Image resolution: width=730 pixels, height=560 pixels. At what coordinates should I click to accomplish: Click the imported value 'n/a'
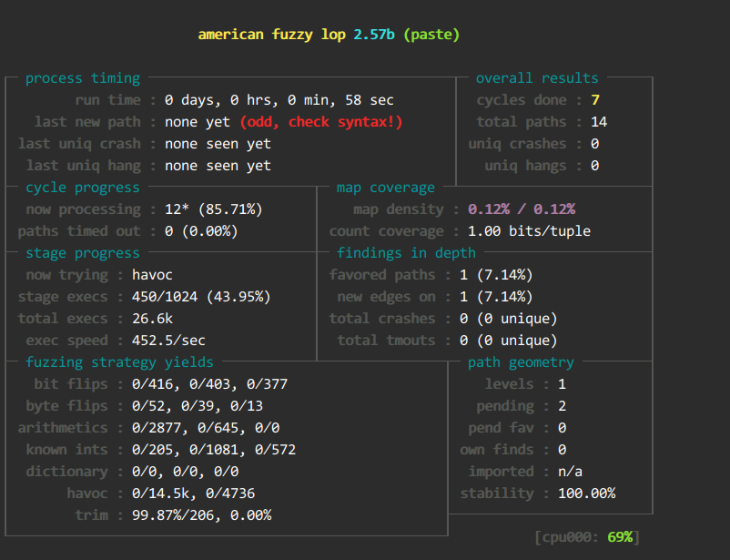pyautogui.click(x=570, y=472)
